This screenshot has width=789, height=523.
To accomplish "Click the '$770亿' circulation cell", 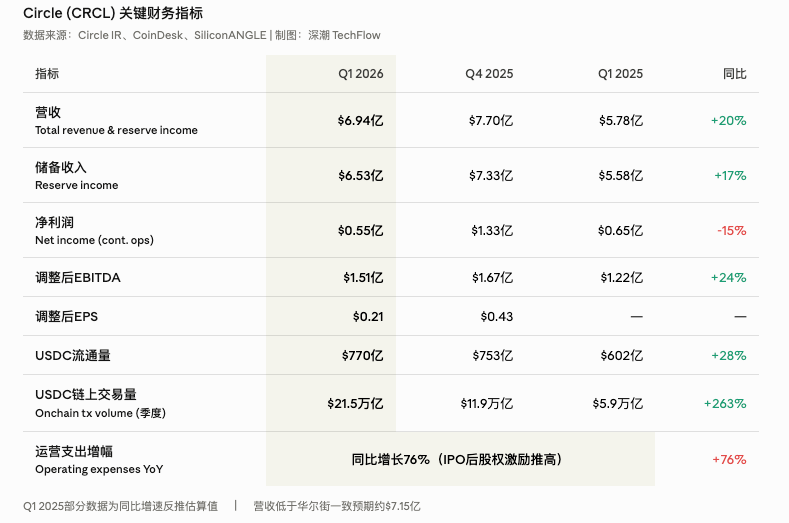I will (x=362, y=355).
